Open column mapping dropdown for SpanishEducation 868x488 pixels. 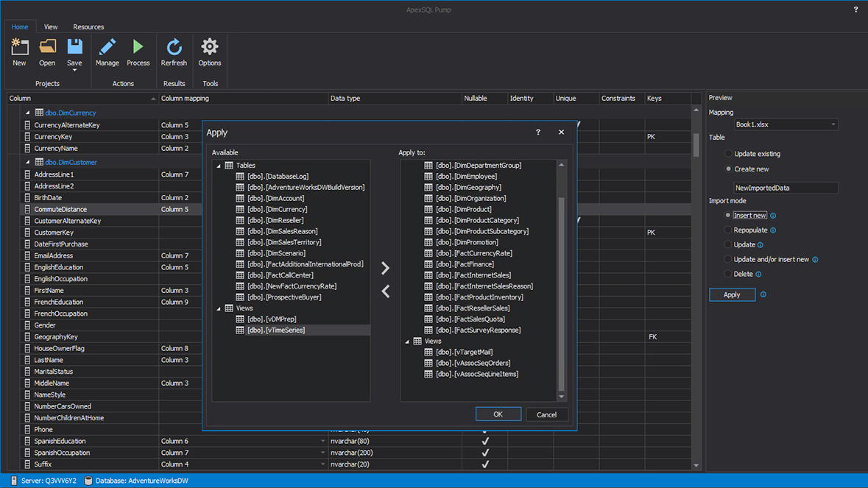pos(322,441)
